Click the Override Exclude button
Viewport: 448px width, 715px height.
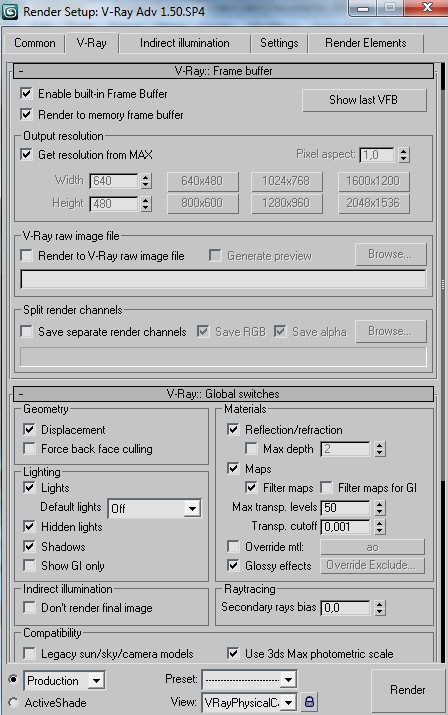point(372,565)
